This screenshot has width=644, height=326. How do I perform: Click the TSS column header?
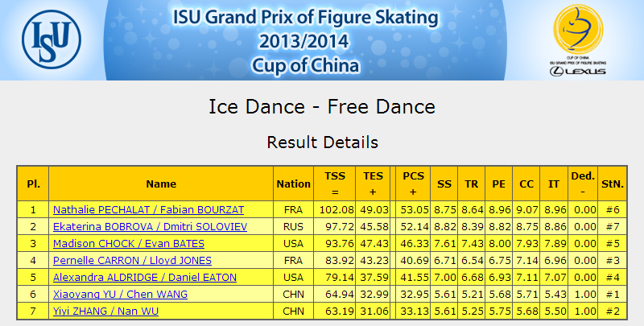[335, 184]
